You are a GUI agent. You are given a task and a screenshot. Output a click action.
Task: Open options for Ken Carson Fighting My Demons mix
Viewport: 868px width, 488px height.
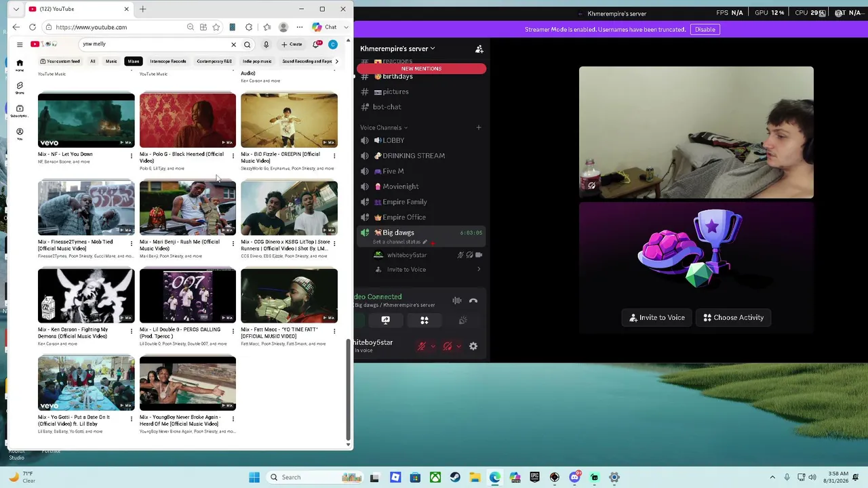point(132,331)
